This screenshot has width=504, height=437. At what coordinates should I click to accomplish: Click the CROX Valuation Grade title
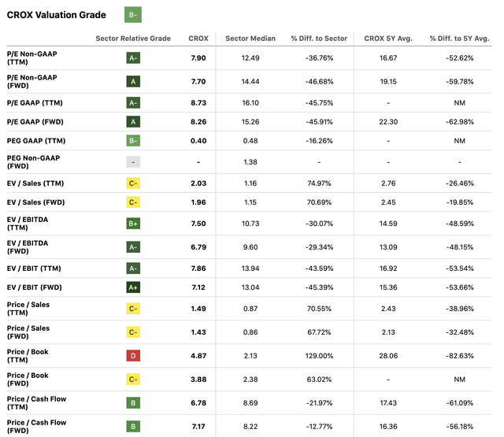(55, 14)
